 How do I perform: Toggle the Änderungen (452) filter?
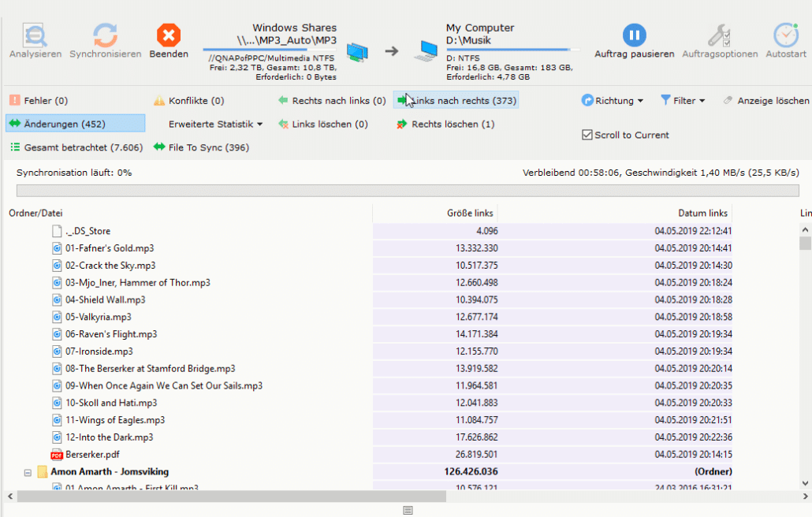click(75, 124)
